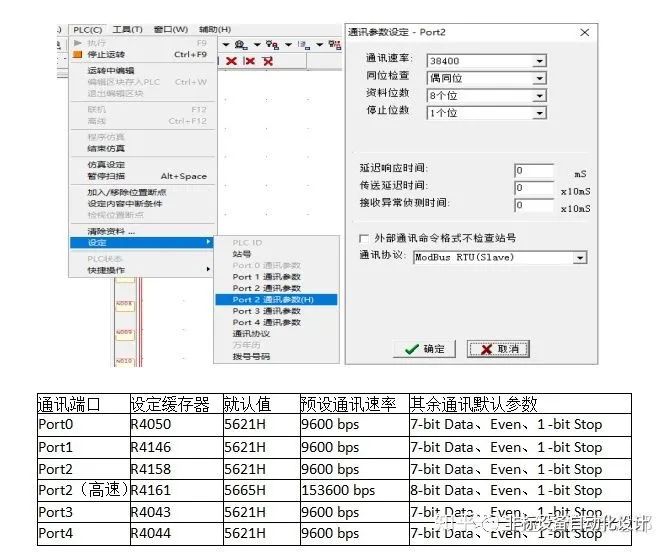Open dropdown arrow beside search toolbar icon
The width and height of the screenshot is (670, 552).
(x=257, y=44)
